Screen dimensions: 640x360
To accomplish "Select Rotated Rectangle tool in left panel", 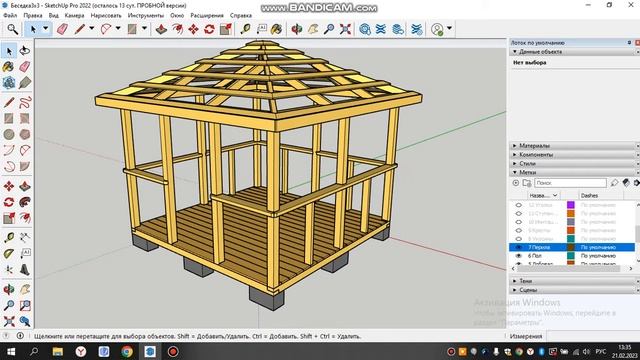I will point(25,118).
